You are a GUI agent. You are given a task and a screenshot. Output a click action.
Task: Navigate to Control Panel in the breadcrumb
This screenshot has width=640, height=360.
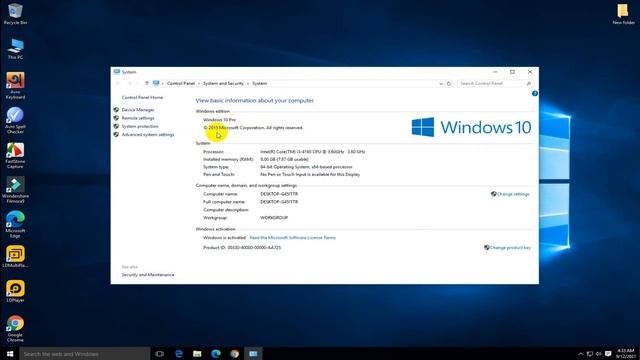[x=181, y=83]
